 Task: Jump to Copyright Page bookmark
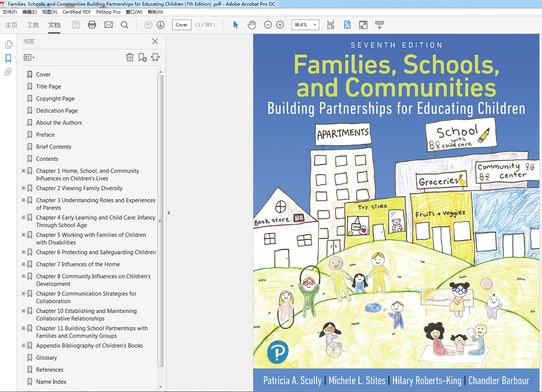(x=55, y=99)
